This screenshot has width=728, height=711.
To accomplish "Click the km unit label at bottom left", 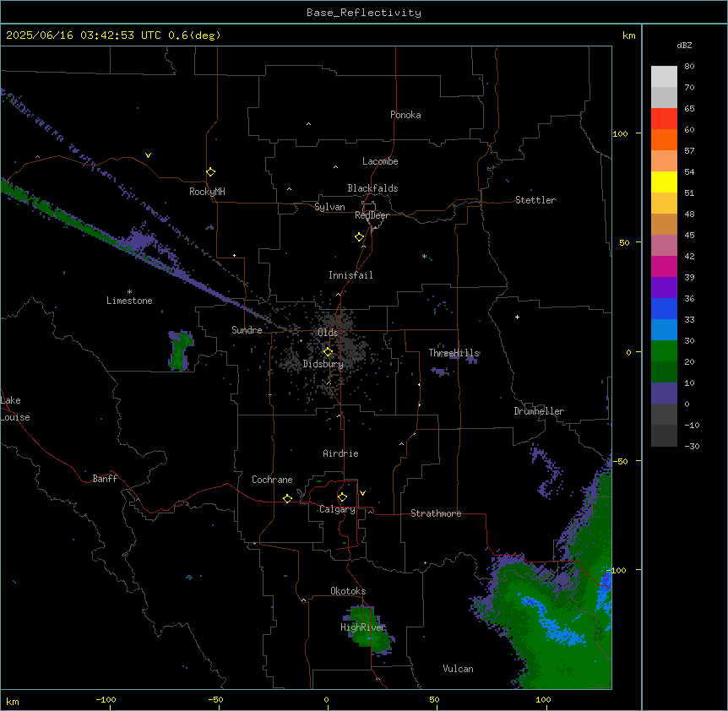I will 13,701.
